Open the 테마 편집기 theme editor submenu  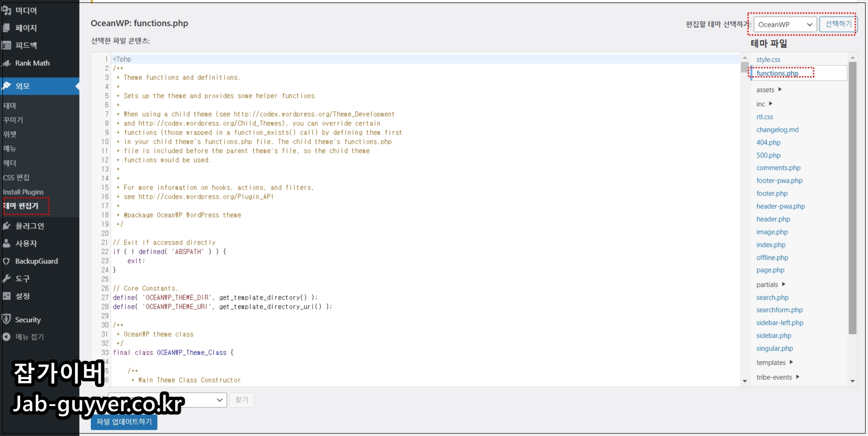point(21,206)
